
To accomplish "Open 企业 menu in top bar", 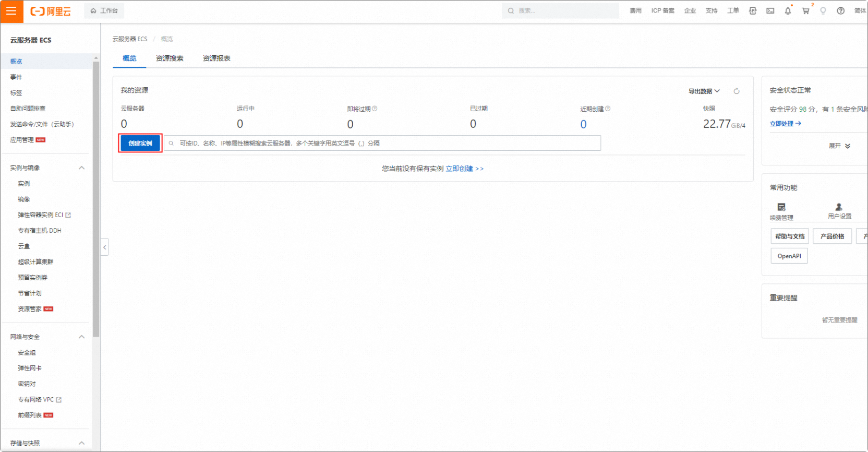I will tap(690, 10).
